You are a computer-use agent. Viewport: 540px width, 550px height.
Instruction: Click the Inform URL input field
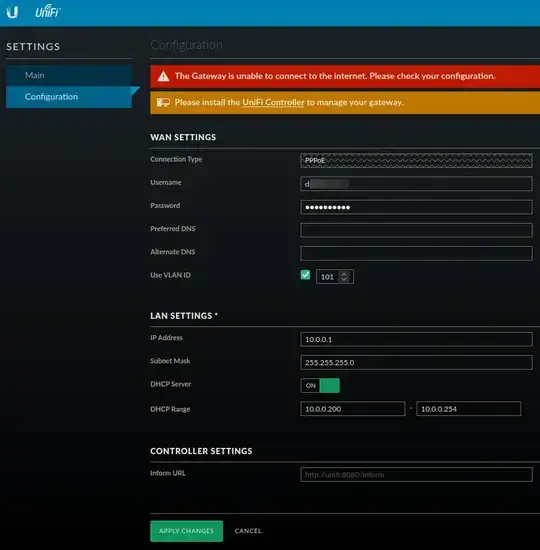416,475
